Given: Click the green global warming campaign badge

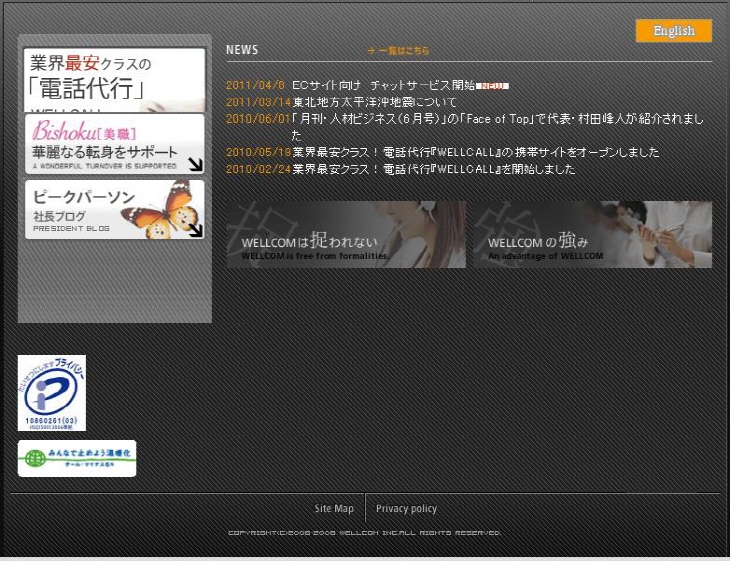Looking at the screenshot, I should coord(77,458).
